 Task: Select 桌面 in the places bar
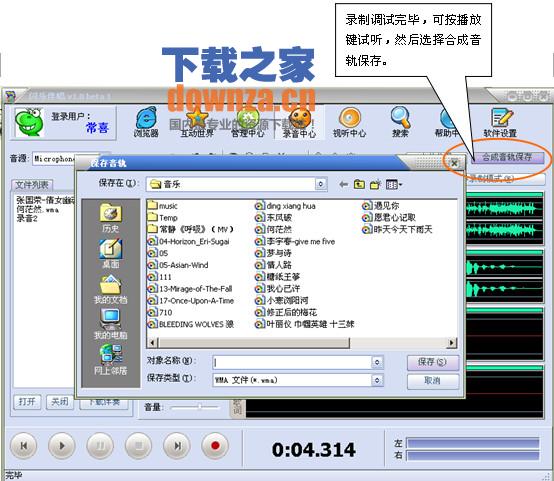tap(110, 254)
